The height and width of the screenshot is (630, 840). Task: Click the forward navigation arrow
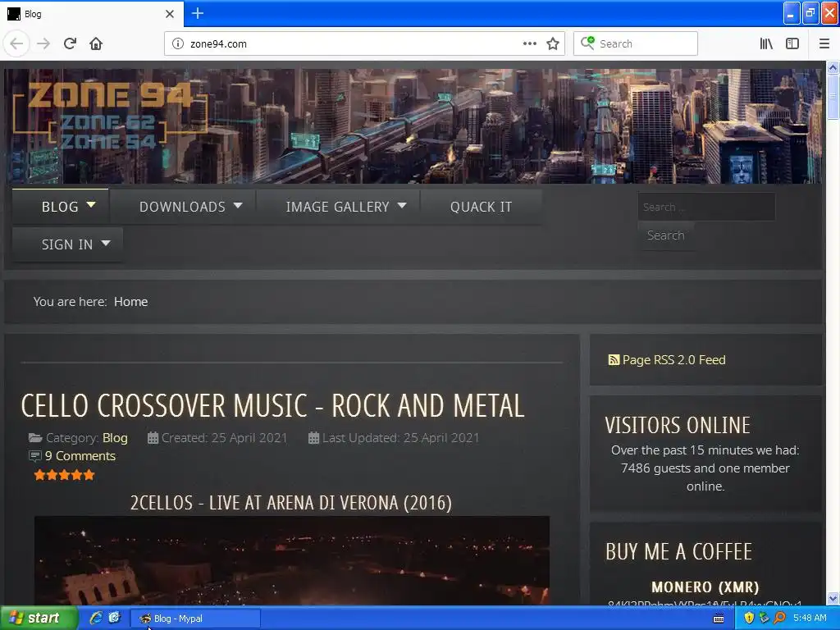[x=43, y=43]
